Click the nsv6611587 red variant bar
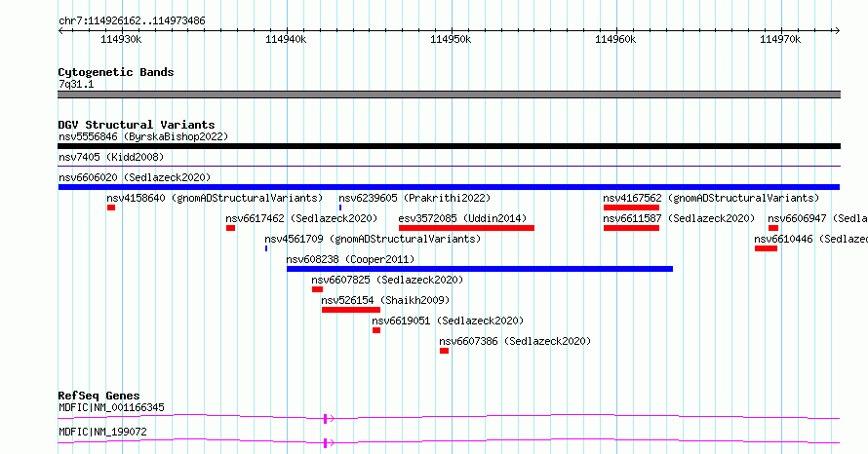The width and height of the screenshot is (868, 454). coord(631,228)
